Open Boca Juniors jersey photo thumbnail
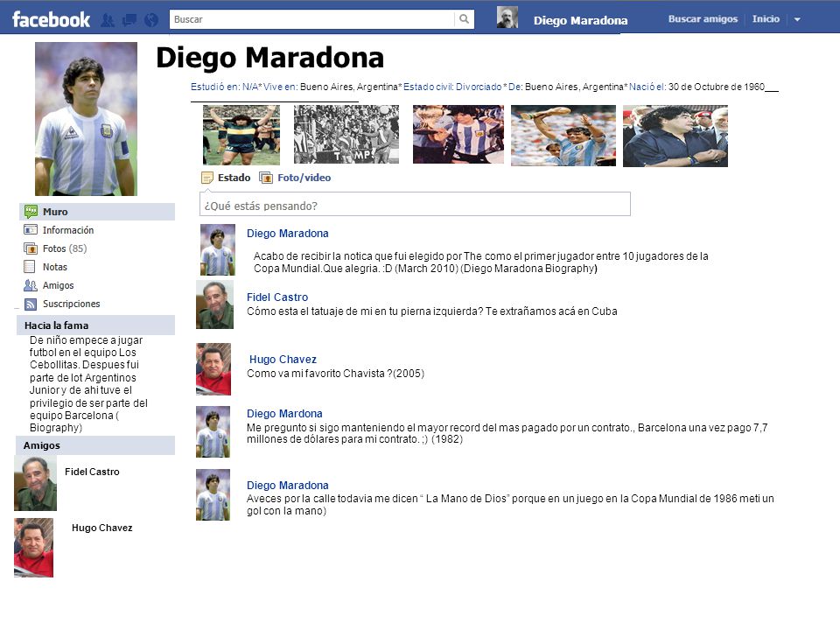This screenshot has width=840, height=630. click(x=241, y=135)
